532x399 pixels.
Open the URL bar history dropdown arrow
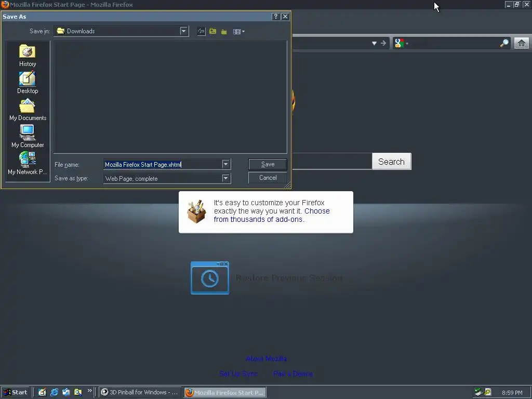pos(374,43)
